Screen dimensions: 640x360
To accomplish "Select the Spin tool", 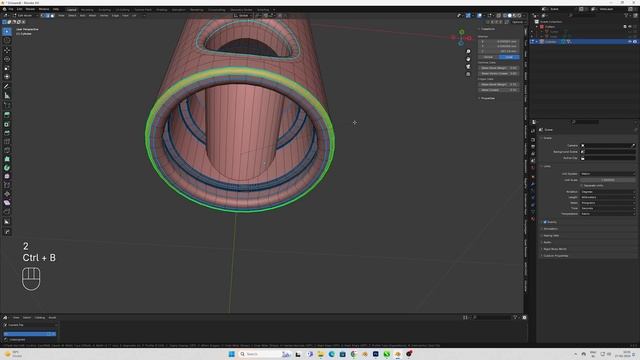I will tap(7, 168).
